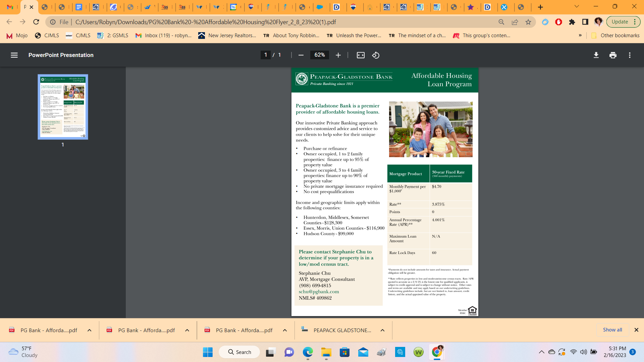Expand options for PEAPACK GLADSTONE download
The image size is (644, 362).
point(382,330)
